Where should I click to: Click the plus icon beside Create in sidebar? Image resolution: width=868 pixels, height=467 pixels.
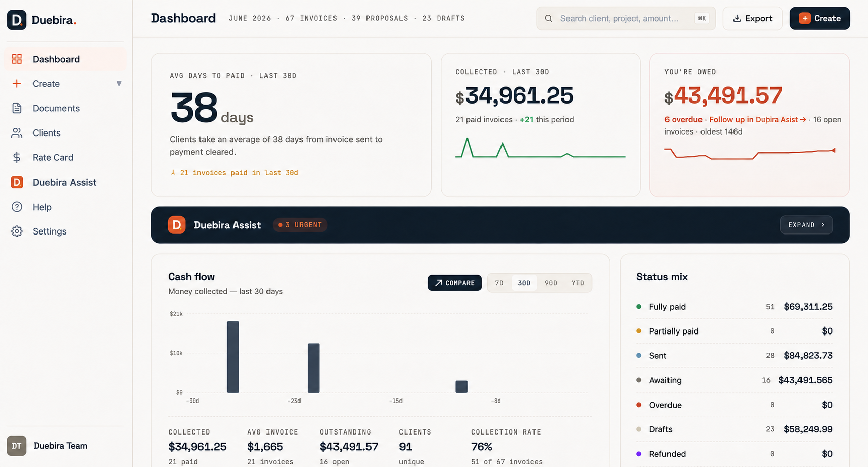point(17,84)
